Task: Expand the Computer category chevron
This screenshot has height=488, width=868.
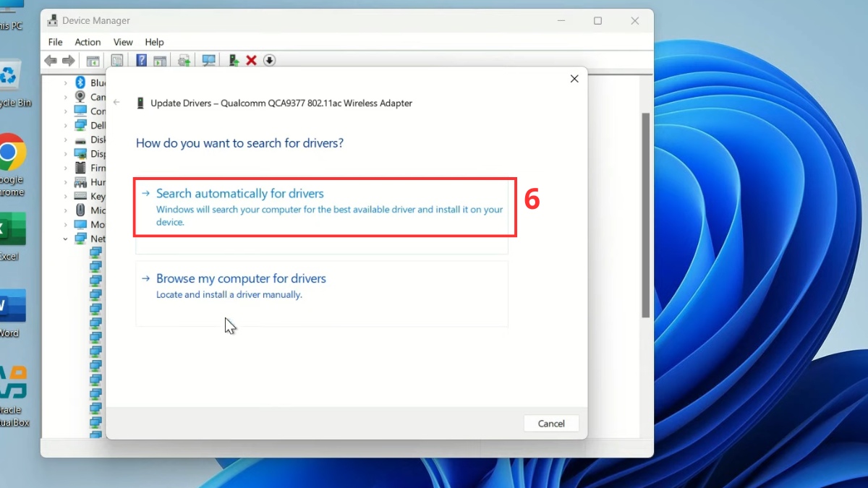Action: coord(65,111)
